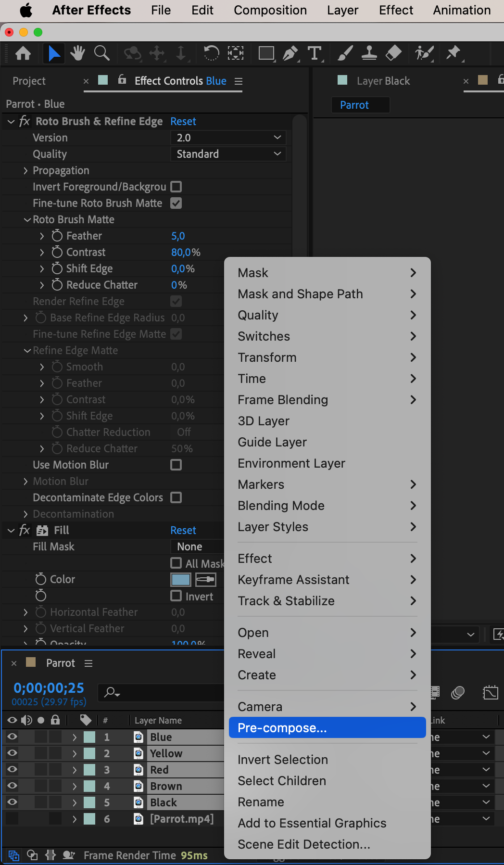Image resolution: width=504 pixels, height=865 pixels.
Task: Select the Pen tool
Action: pyautogui.click(x=290, y=53)
